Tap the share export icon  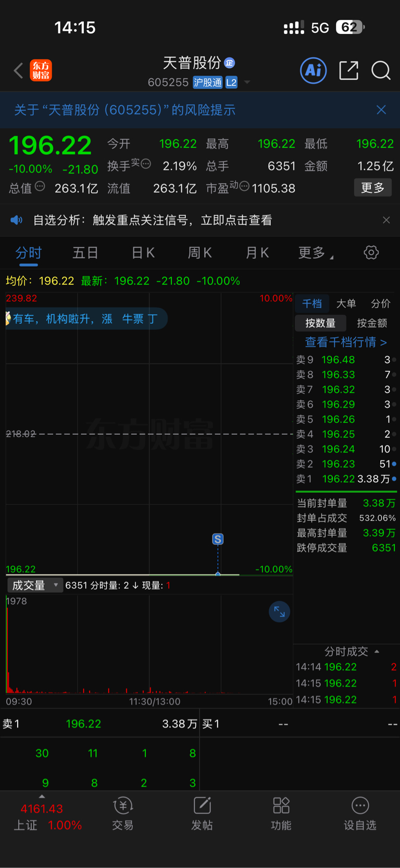pos(348,70)
